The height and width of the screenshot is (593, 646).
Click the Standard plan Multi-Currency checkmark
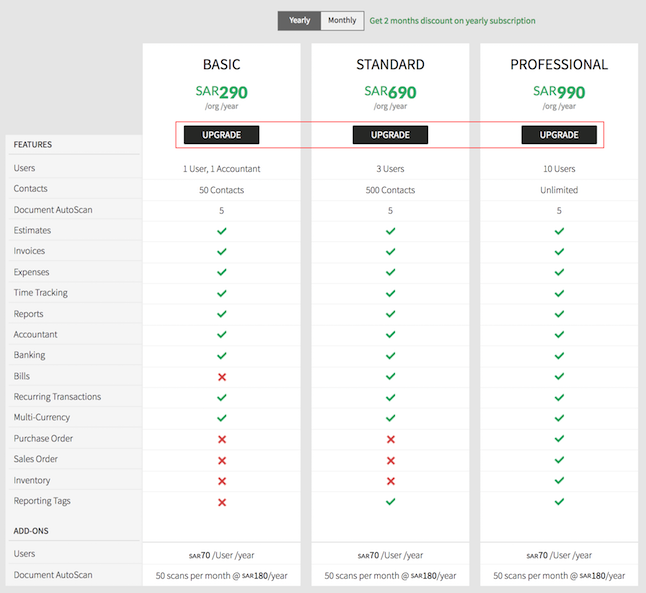(391, 418)
